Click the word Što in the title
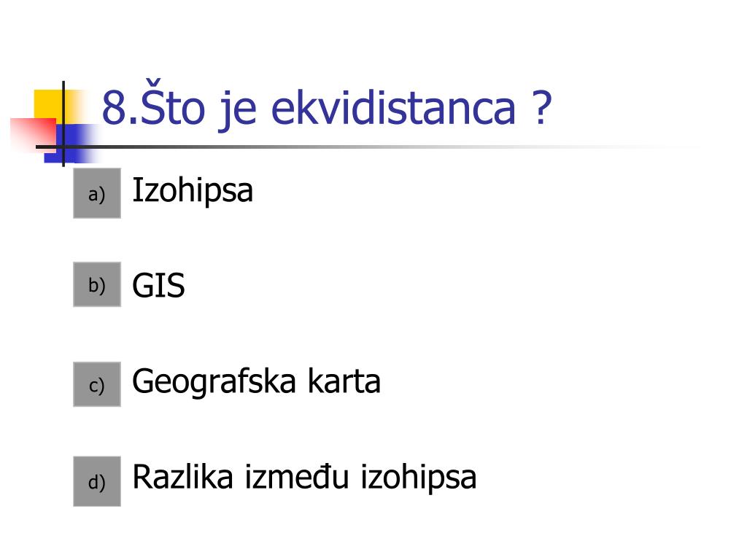 click(x=172, y=104)
